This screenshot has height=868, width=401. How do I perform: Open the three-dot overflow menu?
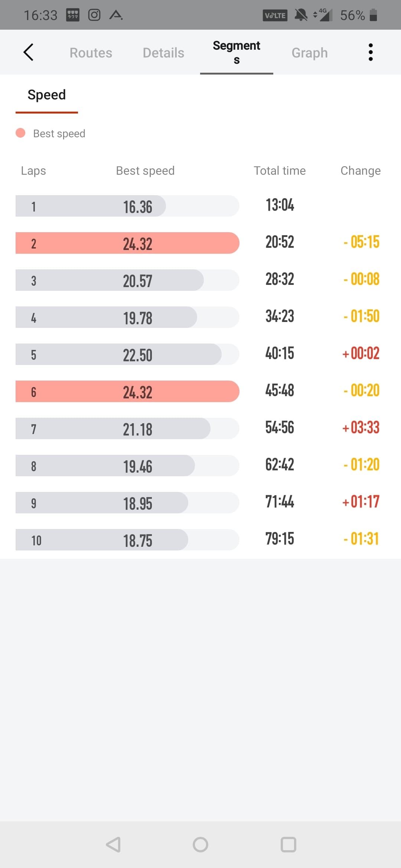click(x=370, y=52)
